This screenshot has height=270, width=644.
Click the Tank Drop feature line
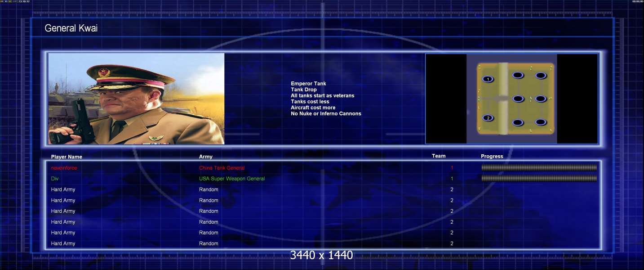[x=304, y=90]
